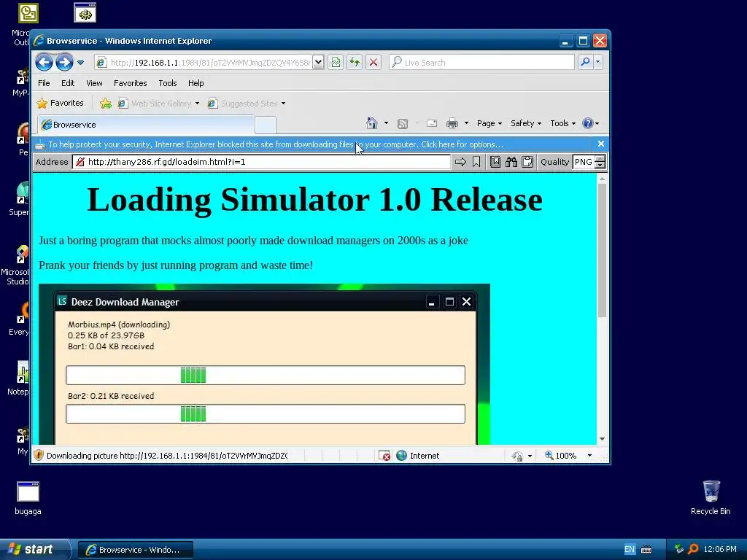Click the Read Mail envelope icon

click(432, 124)
